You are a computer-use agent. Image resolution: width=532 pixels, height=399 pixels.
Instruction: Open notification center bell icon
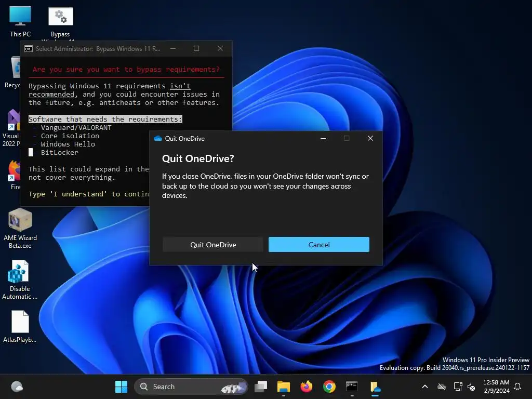click(518, 387)
